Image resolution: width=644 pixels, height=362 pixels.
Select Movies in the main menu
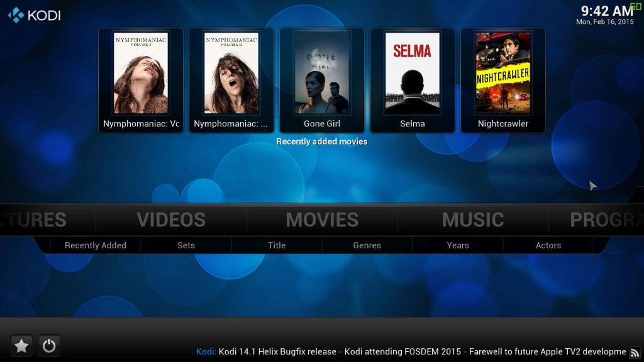click(322, 219)
